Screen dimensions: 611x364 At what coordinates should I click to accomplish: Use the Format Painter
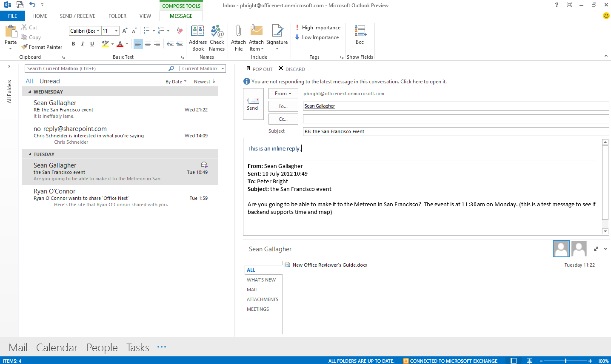(x=41, y=47)
